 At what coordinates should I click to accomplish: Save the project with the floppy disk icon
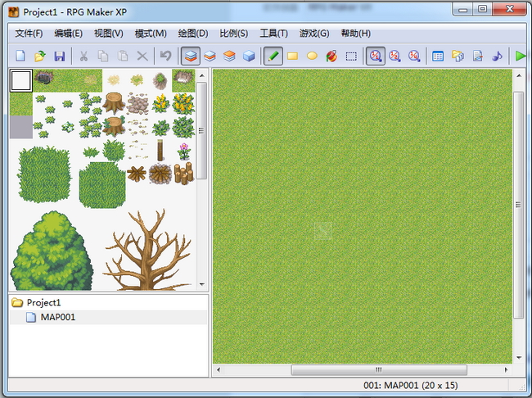[x=59, y=57]
